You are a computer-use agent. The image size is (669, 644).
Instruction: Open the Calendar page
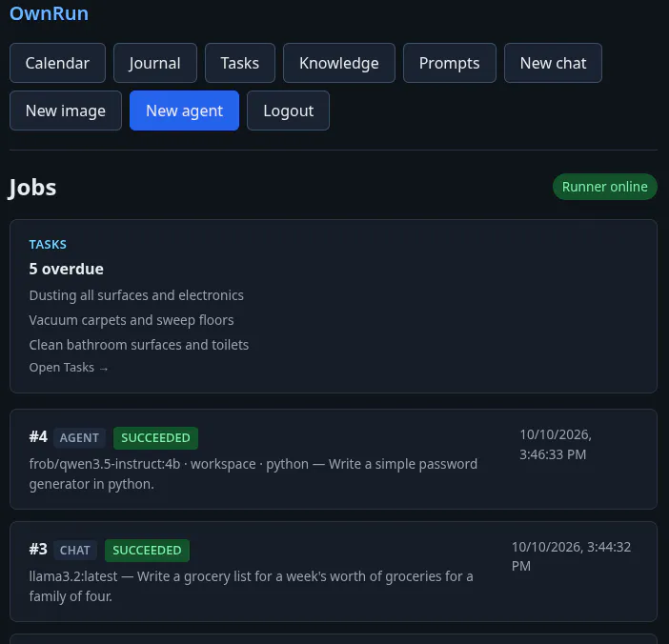[57, 63]
